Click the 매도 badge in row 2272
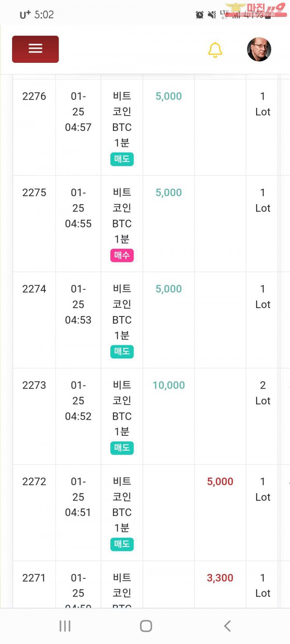This screenshot has width=290, height=644. click(x=122, y=544)
